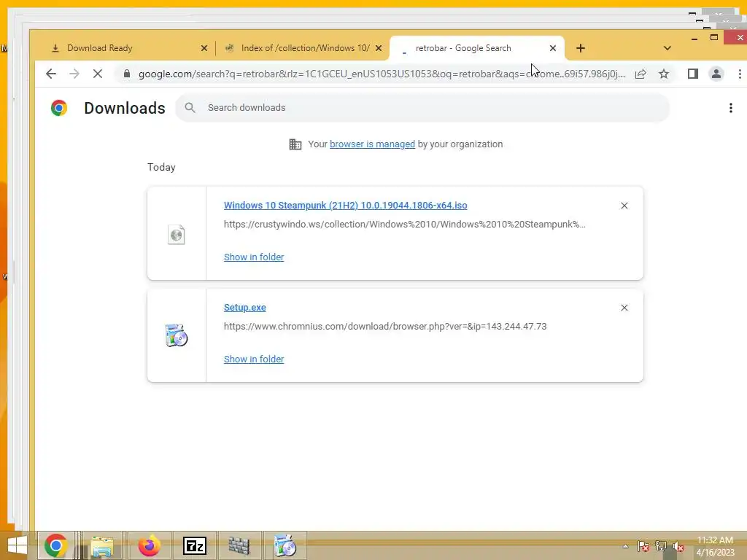
Task: Close the Index of /collection tab
Action: [x=379, y=48]
